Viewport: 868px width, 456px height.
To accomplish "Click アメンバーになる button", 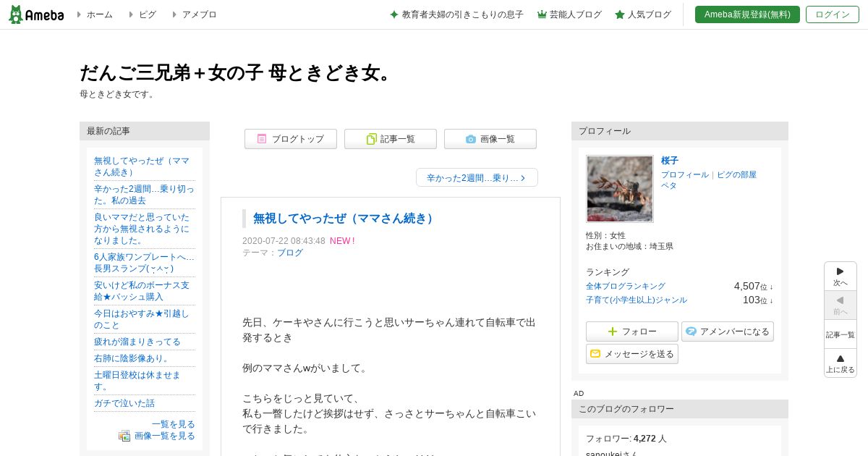I will 728,332.
